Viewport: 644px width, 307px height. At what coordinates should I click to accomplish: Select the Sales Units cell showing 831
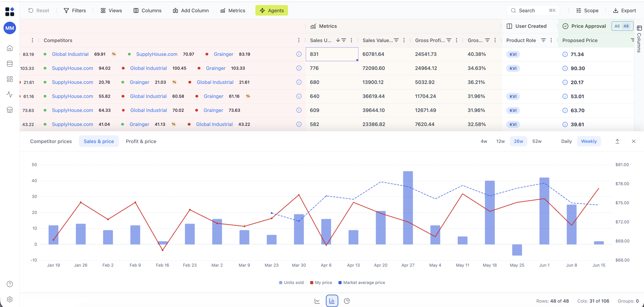[332, 54]
